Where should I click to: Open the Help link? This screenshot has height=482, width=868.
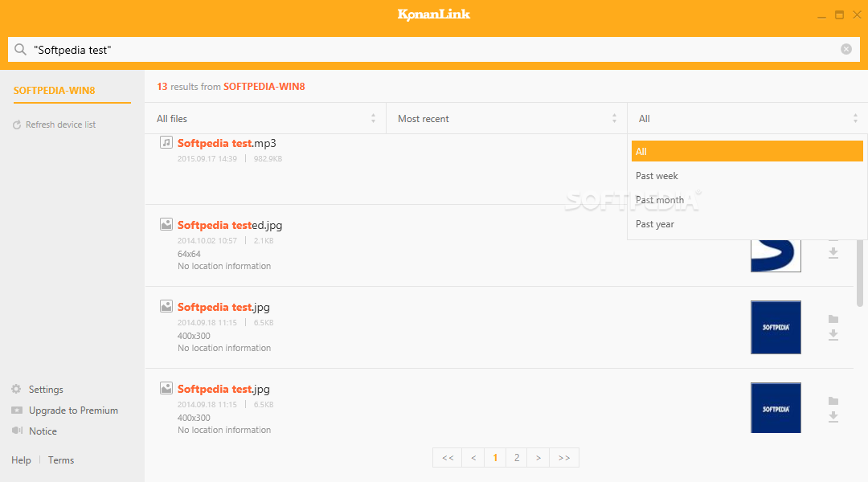coord(21,460)
